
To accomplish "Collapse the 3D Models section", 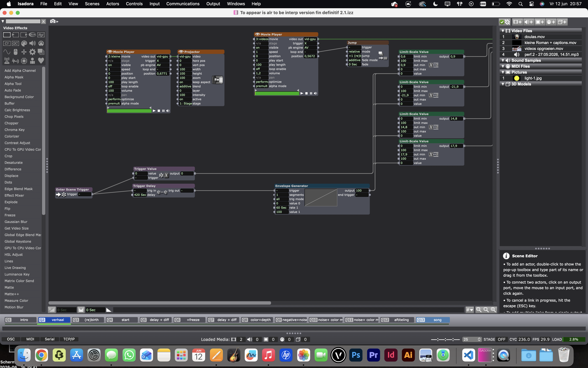I will pos(503,84).
